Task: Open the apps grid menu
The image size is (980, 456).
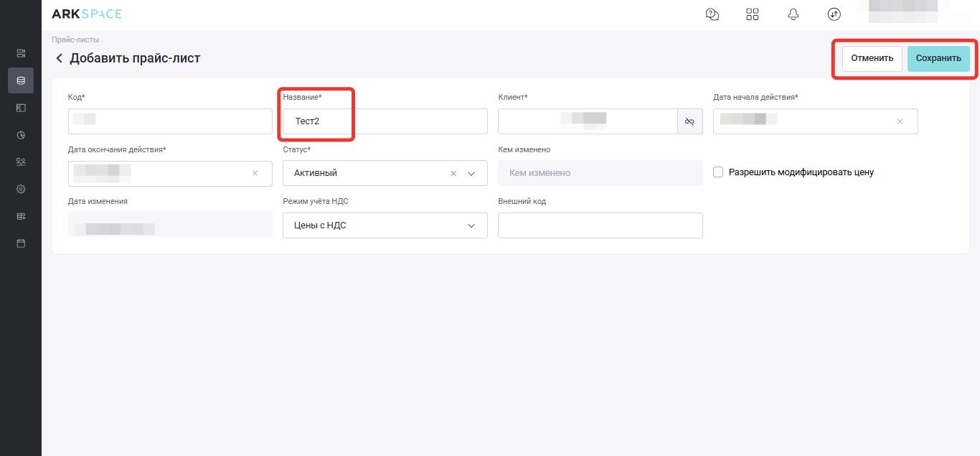Action: (753, 14)
